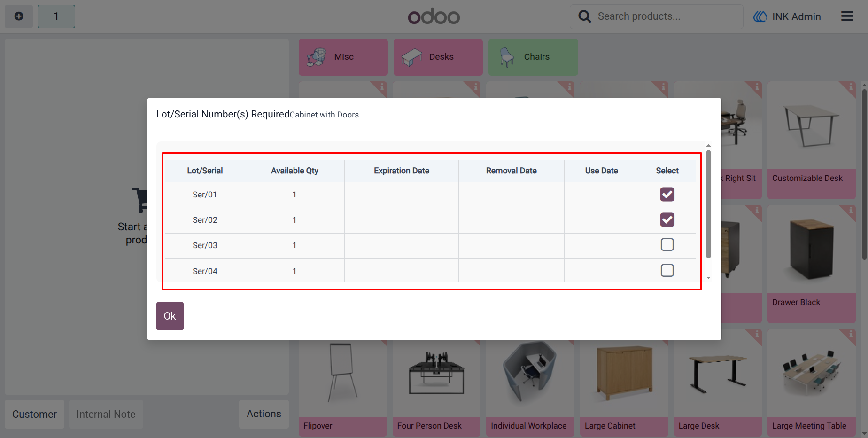This screenshot has width=868, height=438.
Task: Uncheck the Ser/02 select checkbox
Action: (x=667, y=220)
